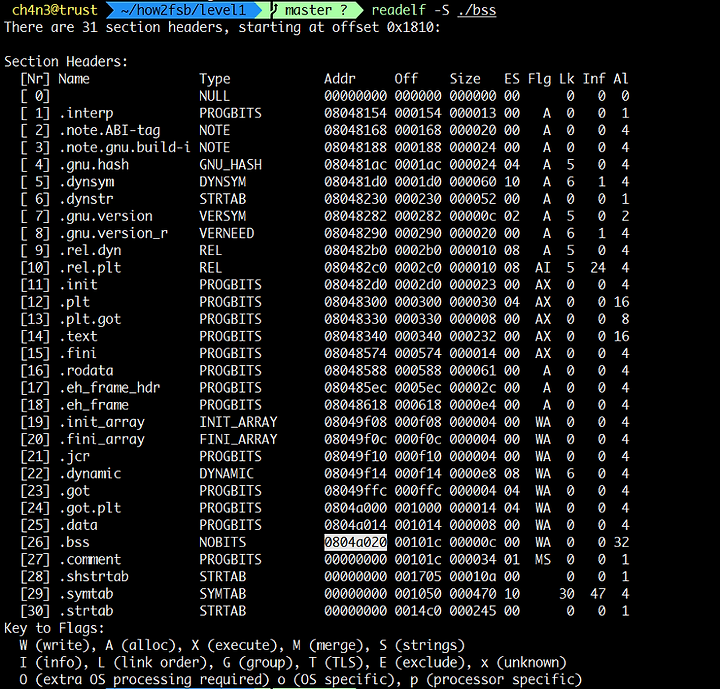Select the .dynamic section name
720x689 pixels.
pyautogui.click(x=90, y=474)
